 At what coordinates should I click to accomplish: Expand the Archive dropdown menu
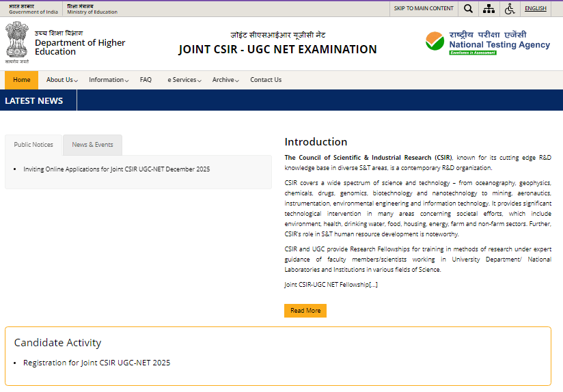pos(225,80)
